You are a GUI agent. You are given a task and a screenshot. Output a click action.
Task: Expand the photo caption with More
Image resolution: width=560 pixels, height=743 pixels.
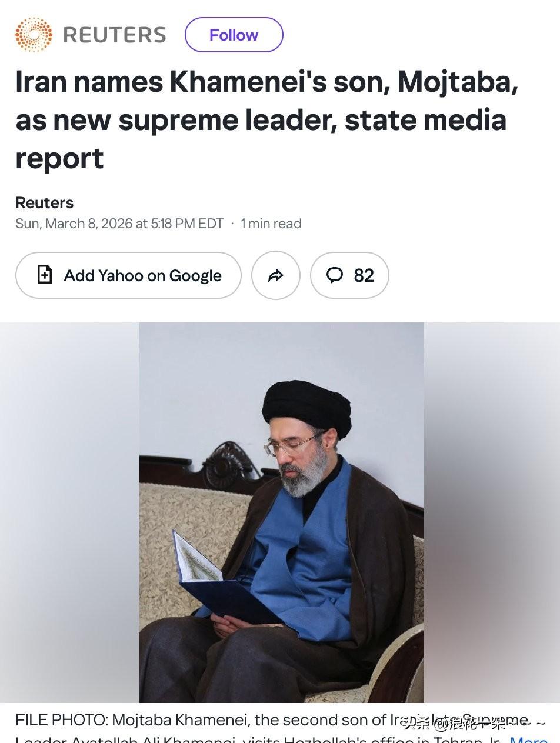(x=528, y=739)
